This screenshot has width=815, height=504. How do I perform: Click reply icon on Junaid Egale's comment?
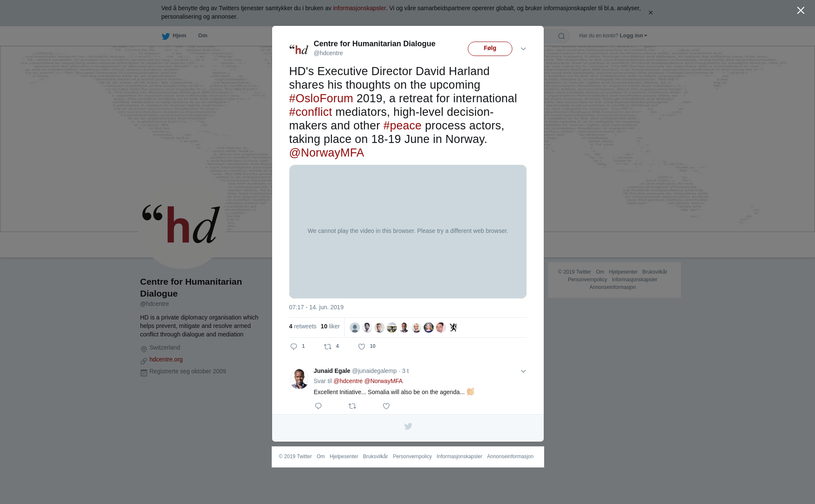(318, 406)
